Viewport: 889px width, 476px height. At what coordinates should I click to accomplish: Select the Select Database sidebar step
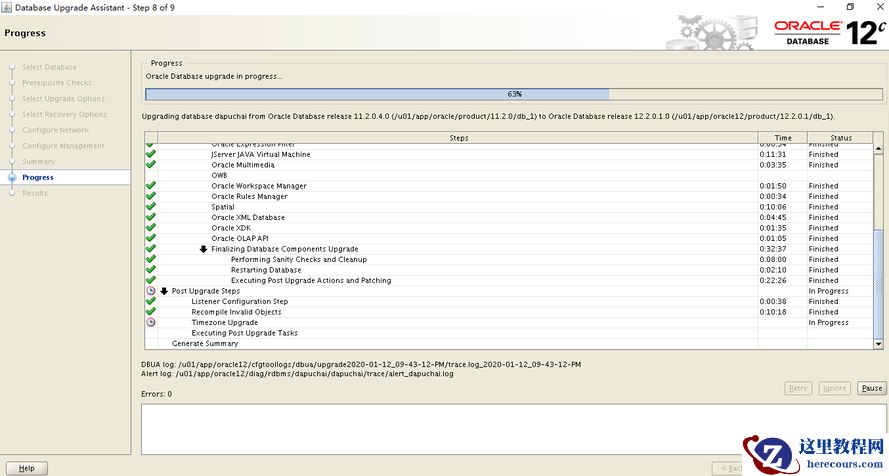[49, 67]
